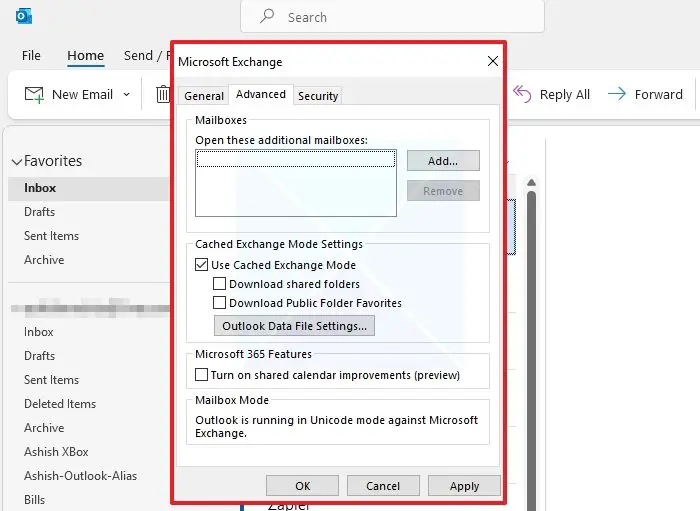Select the Advanced tab
This screenshot has width=700, height=511.
coord(261,94)
